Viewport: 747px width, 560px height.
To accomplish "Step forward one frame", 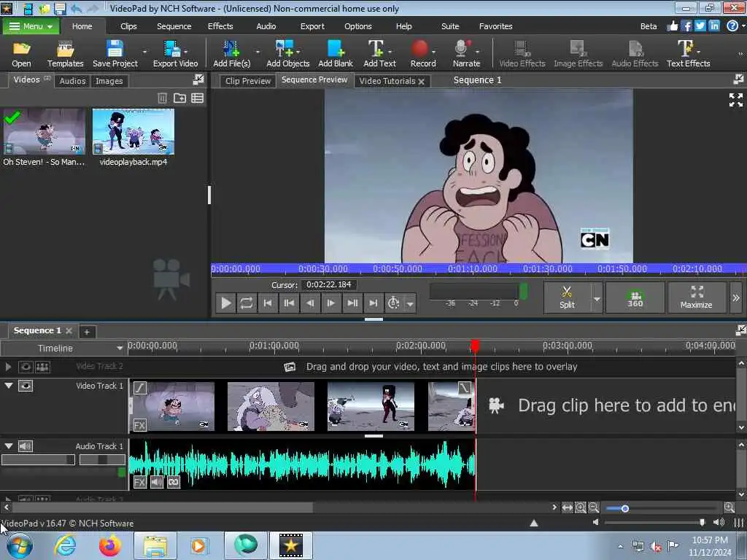I will pos(330,303).
